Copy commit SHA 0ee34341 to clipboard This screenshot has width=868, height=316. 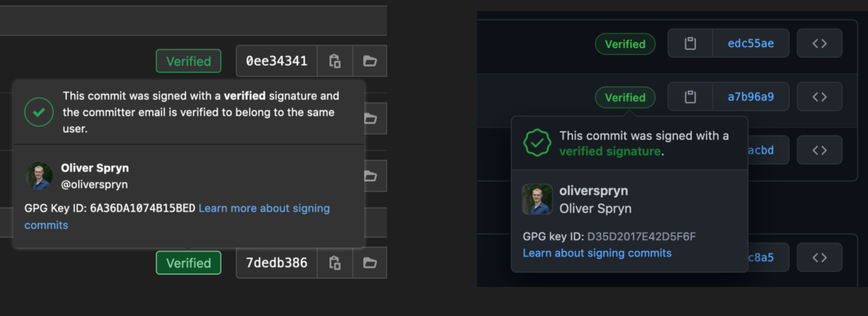click(x=335, y=61)
